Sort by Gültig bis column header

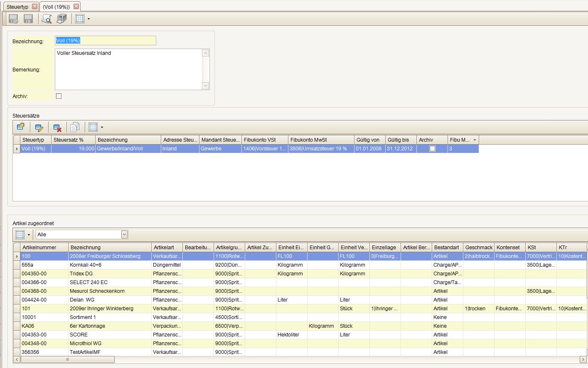tap(401, 140)
